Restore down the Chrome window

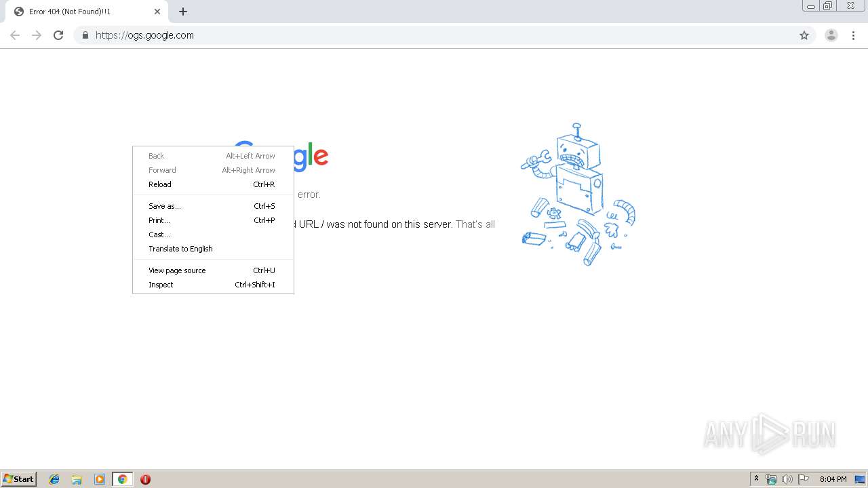tap(828, 5)
